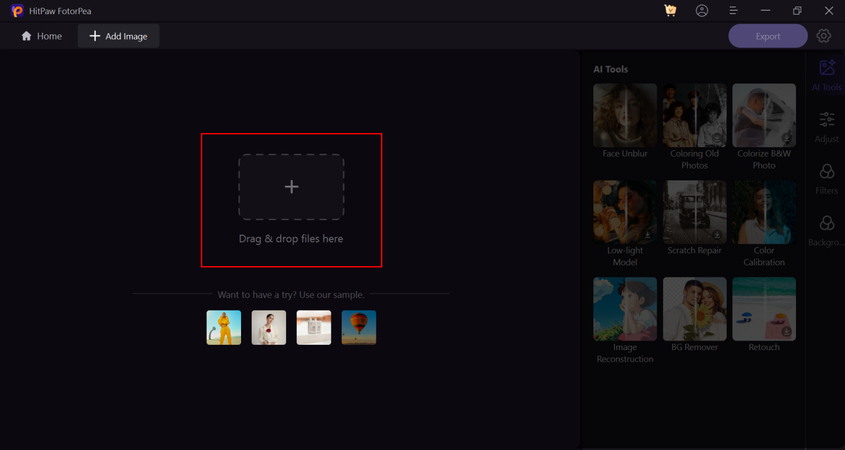Choose the Scratch Repair thumbnail
This screenshot has width=845, height=450.
pyautogui.click(x=695, y=212)
